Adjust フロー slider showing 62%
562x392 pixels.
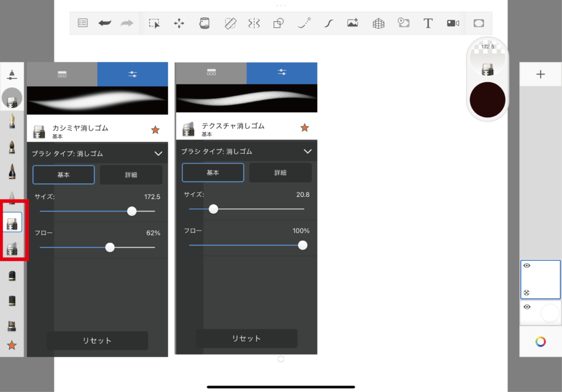point(110,247)
